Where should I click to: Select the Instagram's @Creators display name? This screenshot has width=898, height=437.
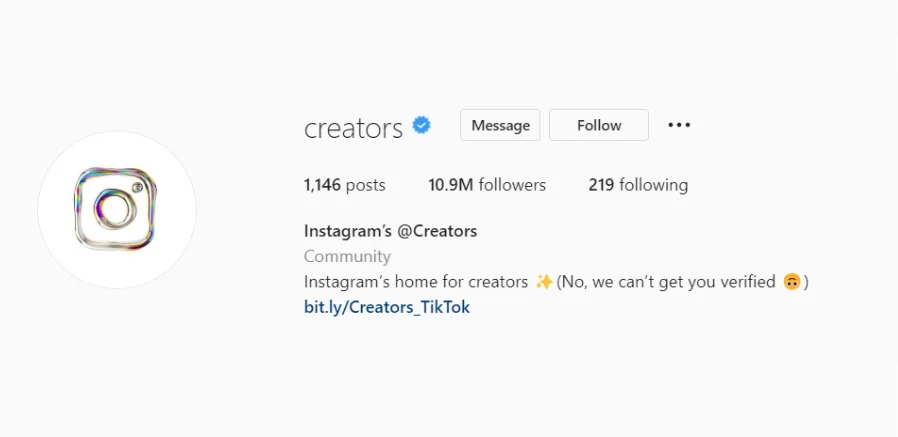pyautogui.click(x=391, y=231)
